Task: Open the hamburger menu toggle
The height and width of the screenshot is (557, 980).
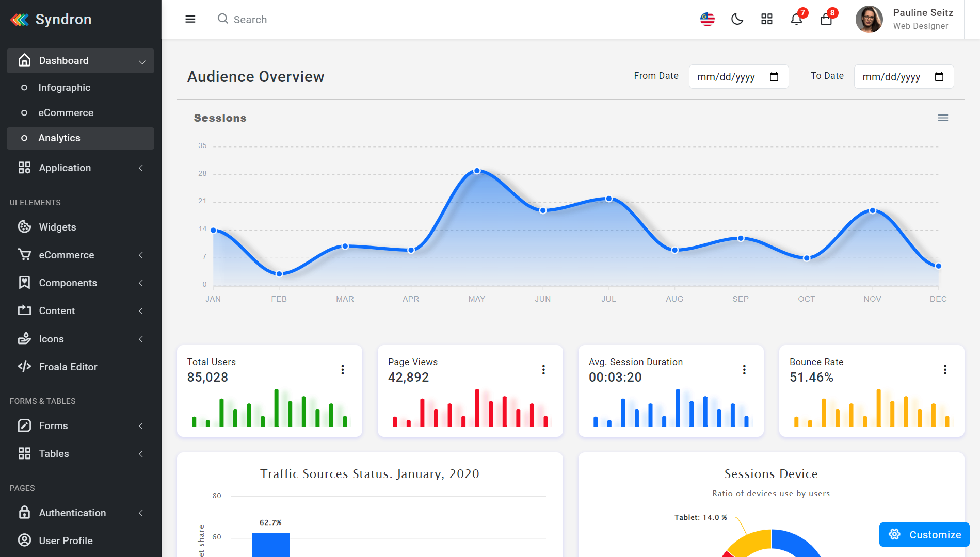Action: coord(190,19)
